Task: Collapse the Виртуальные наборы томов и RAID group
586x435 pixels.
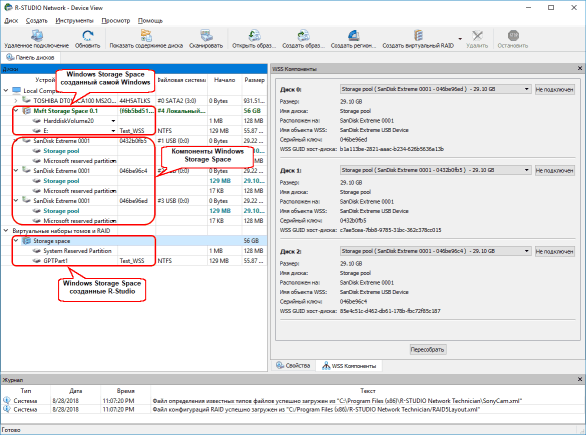Action: (x=6, y=231)
